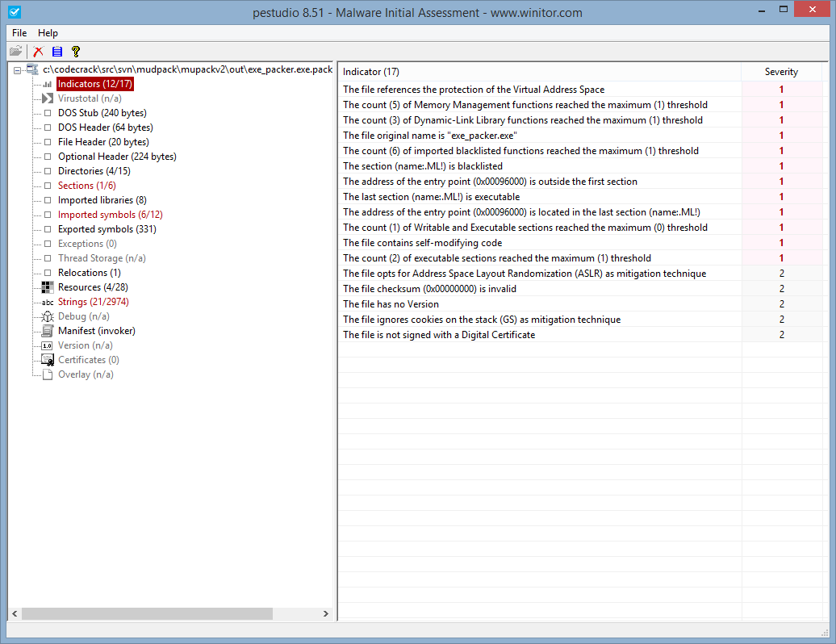Click the 1.0 Version icon
The width and height of the screenshot is (836, 644).
point(48,345)
